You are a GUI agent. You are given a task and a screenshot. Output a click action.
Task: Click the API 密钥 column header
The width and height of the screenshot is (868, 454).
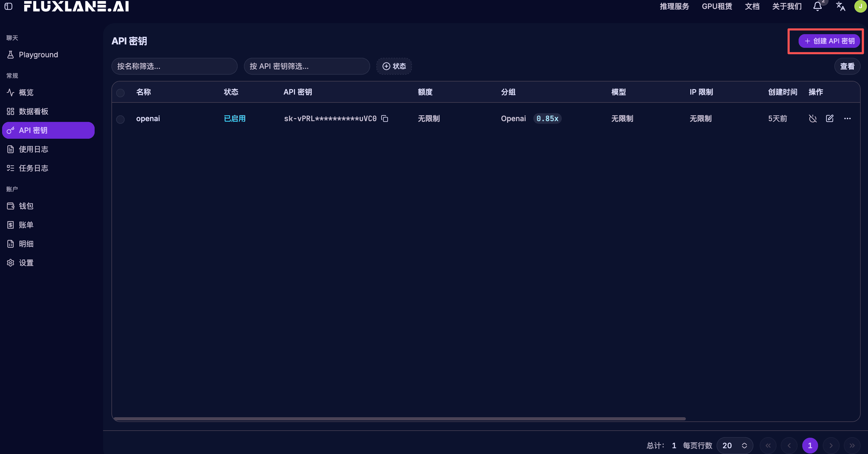pos(298,92)
